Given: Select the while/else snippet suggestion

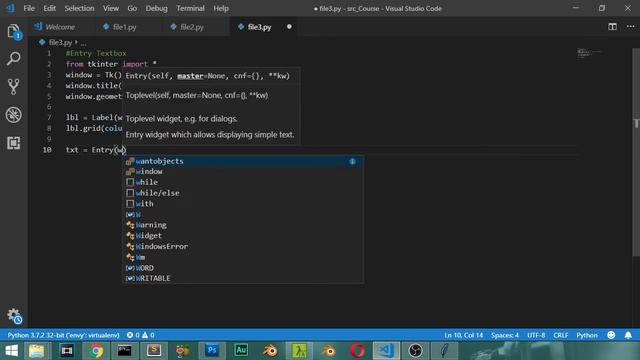Looking at the screenshot, I should click(x=243, y=193).
